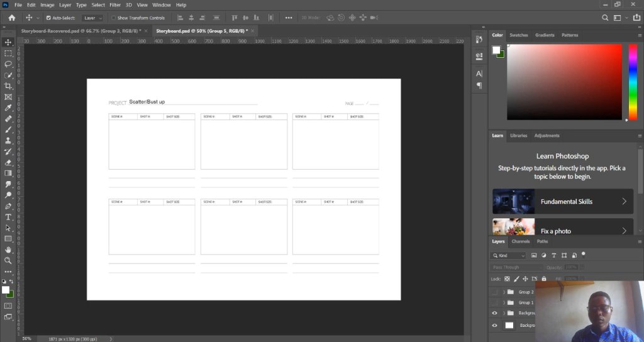
Task: Select the Crop tool
Action: tap(8, 85)
